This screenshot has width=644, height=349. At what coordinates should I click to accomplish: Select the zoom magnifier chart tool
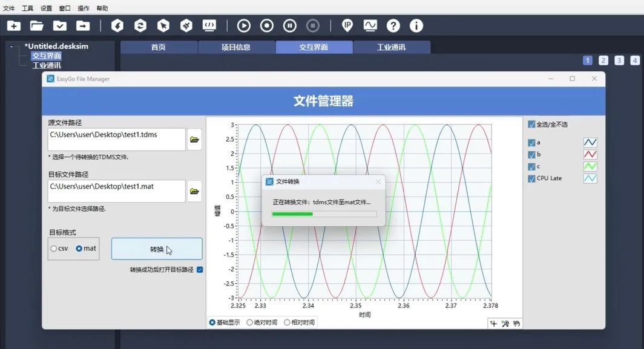click(505, 324)
